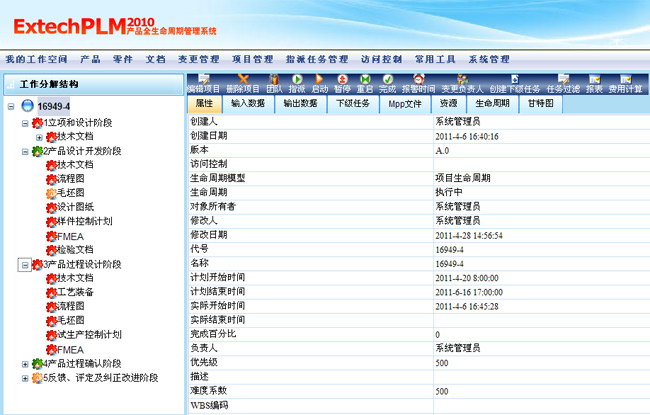Collapse the 16949-4 root node

click(10, 106)
